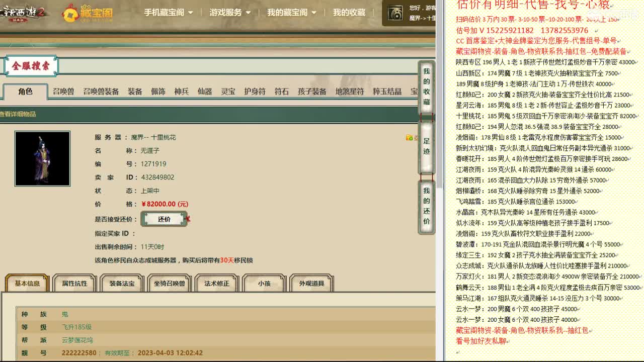Click the 十里桃花 185男鬼 listing line

tap(547, 116)
